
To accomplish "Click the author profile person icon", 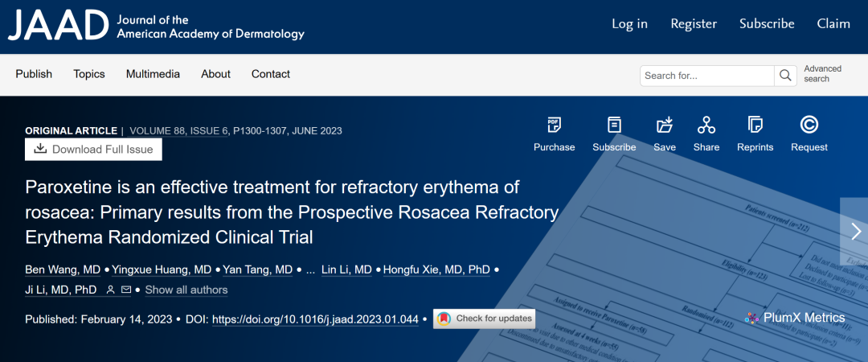I will pos(111,290).
